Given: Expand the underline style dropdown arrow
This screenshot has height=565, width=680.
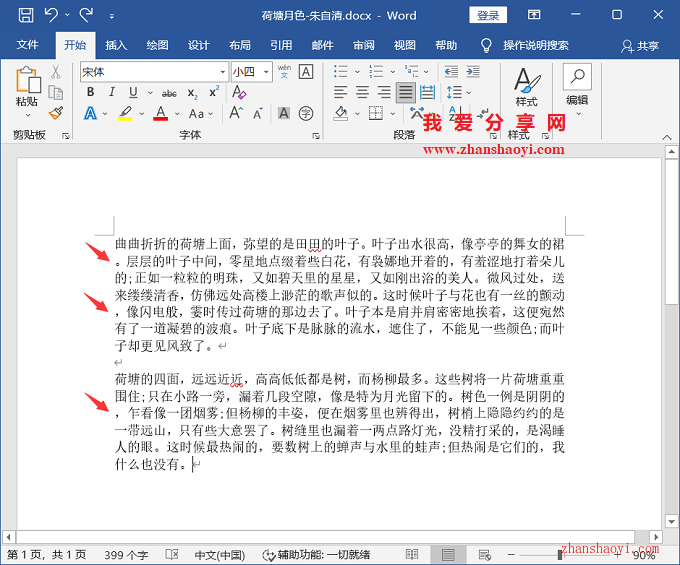Looking at the screenshot, I should point(150,92).
